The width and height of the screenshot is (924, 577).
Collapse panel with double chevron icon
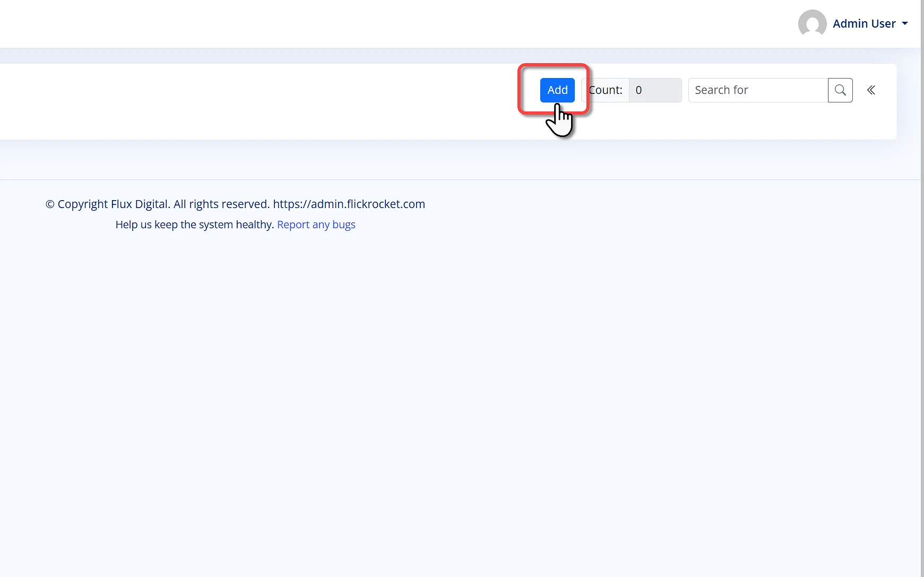coord(871,90)
